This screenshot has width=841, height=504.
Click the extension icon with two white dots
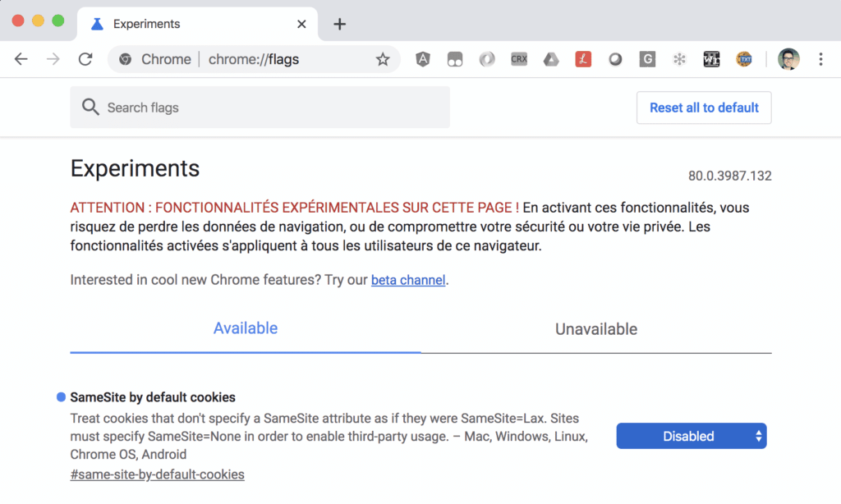455,59
